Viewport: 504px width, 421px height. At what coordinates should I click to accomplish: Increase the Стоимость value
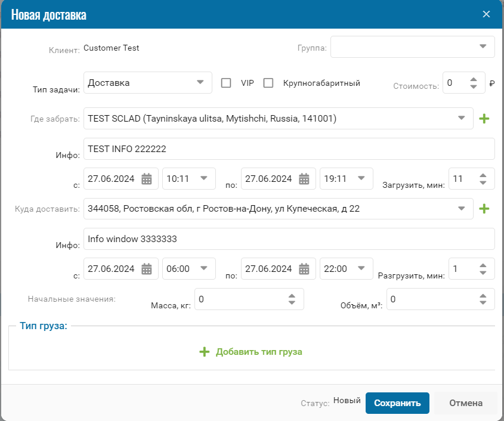coord(474,79)
